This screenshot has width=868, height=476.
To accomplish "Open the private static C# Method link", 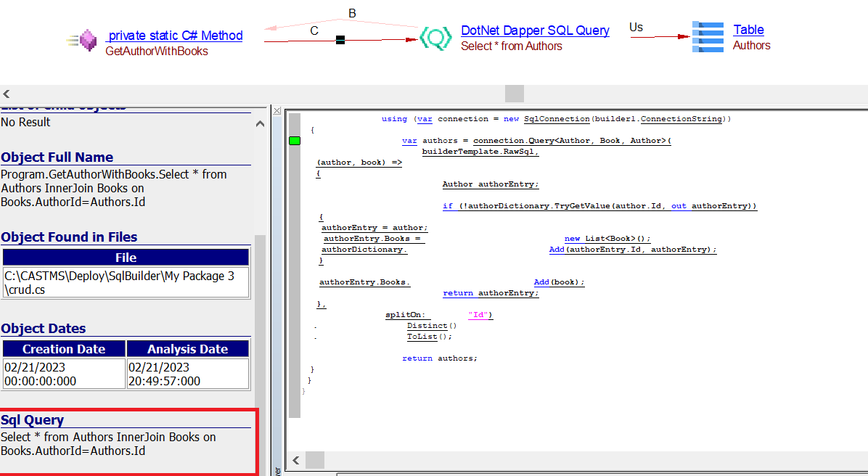I will click(175, 36).
